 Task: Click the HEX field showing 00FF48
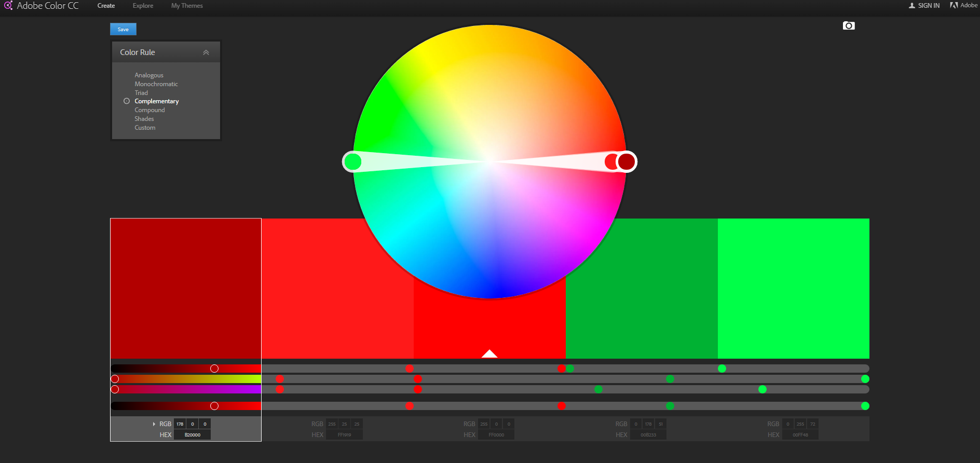click(800, 435)
